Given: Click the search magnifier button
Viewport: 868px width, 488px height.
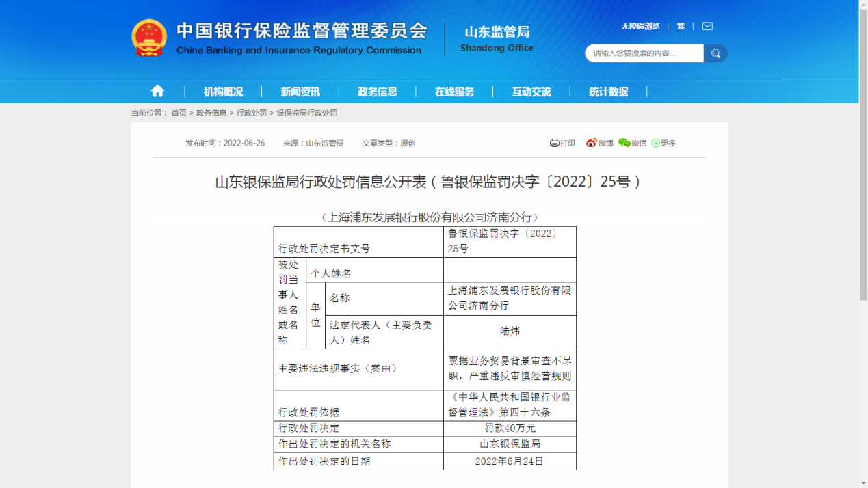Looking at the screenshot, I should [x=715, y=53].
